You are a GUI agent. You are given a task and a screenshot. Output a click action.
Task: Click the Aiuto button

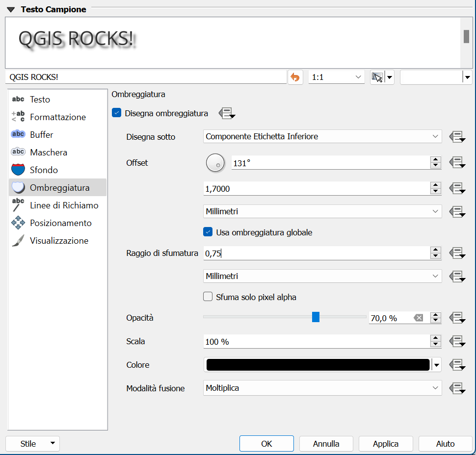pos(446,444)
